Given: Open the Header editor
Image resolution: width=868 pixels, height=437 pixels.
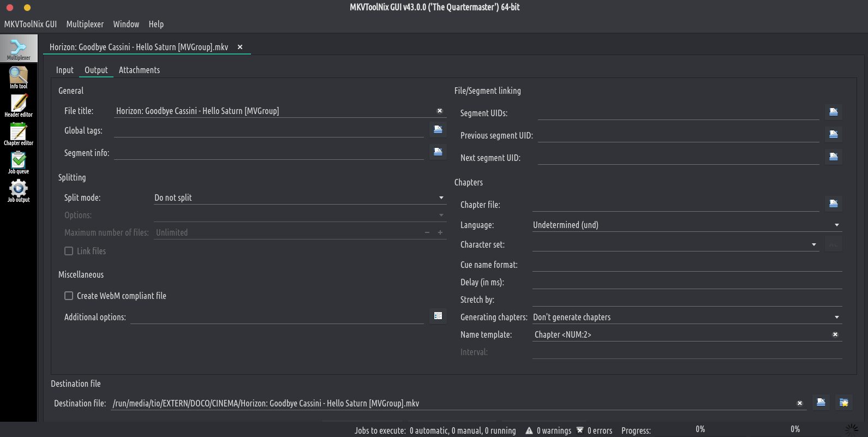Looking at the screenshot, I should pos(19,106).
